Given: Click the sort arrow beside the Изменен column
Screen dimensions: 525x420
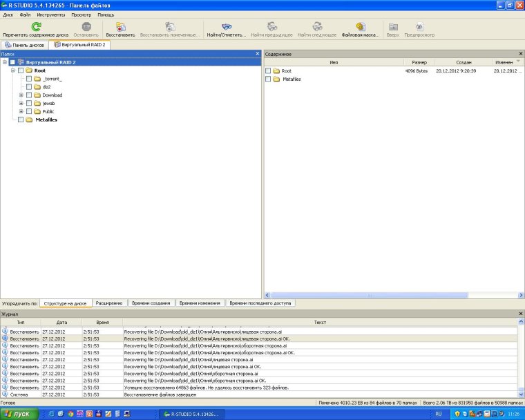Looking at the screenshot, I should pyautogui.click(x=519, y=61).
